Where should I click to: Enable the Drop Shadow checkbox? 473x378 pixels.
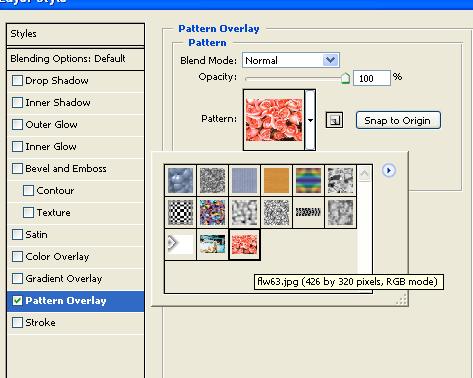pos(17,81)
